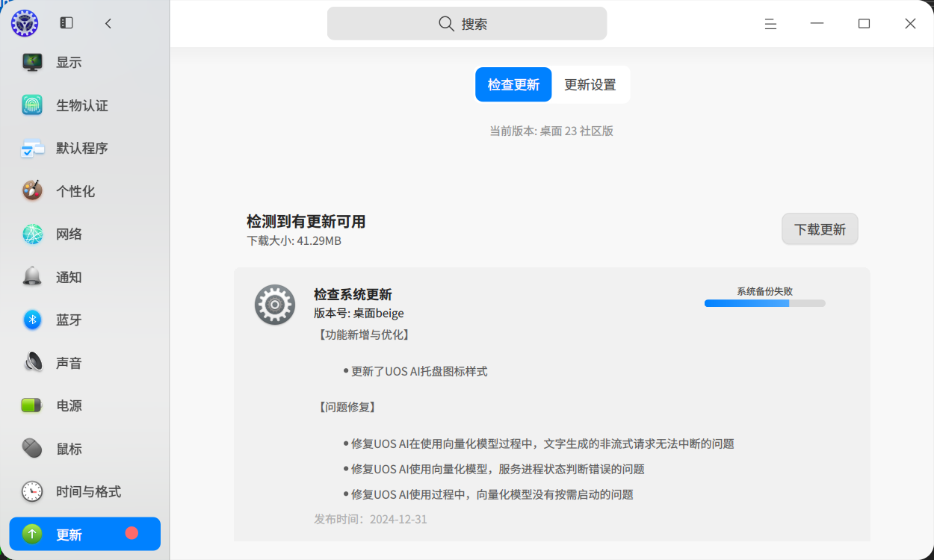Screen dimensions: 934x560
Task: Close the Control Center window
Action: click(910, 24)
